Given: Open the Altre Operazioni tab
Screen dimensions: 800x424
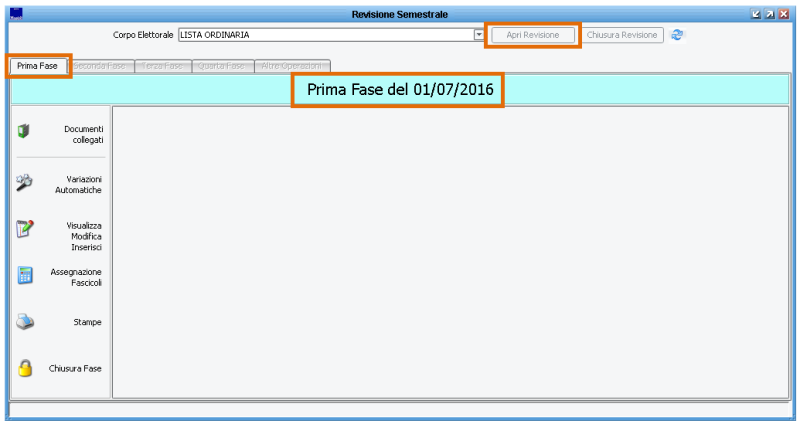Looking at the screenshot, I should pyautogui.click(x=291, y=66).
